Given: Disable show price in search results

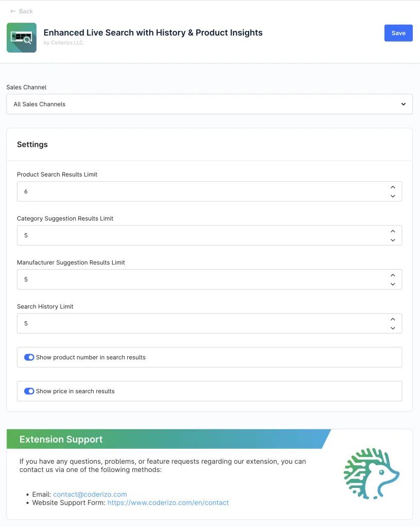Looking at the screenshot, I should (29, 391).
